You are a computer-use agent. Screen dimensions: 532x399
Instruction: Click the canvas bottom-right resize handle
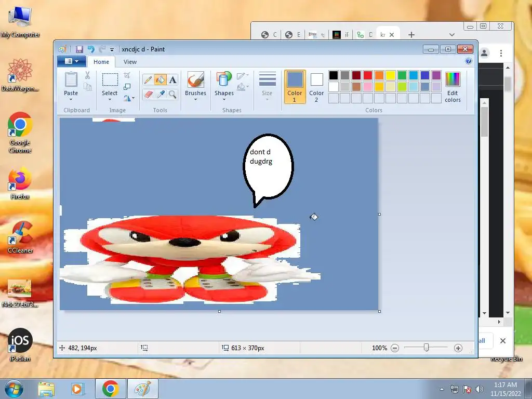pyautogui.click(x=379, y=311)
